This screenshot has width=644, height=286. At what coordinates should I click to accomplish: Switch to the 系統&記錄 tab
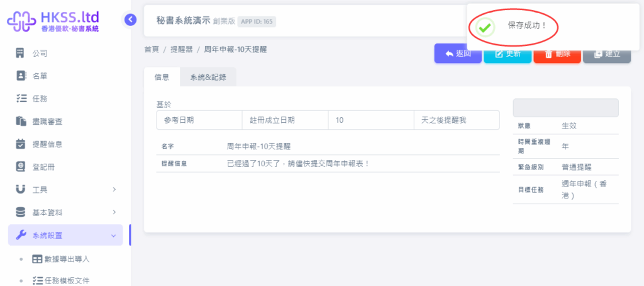coord(208,77)
